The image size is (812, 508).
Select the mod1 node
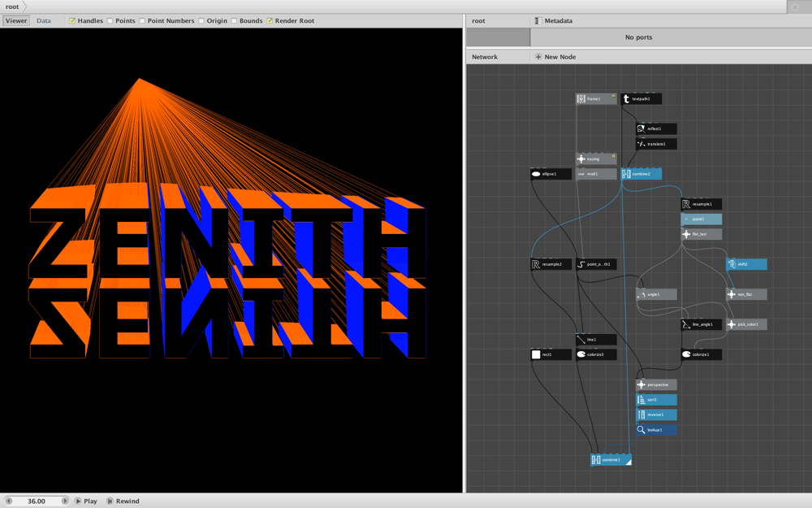click(x=596, y=174)
